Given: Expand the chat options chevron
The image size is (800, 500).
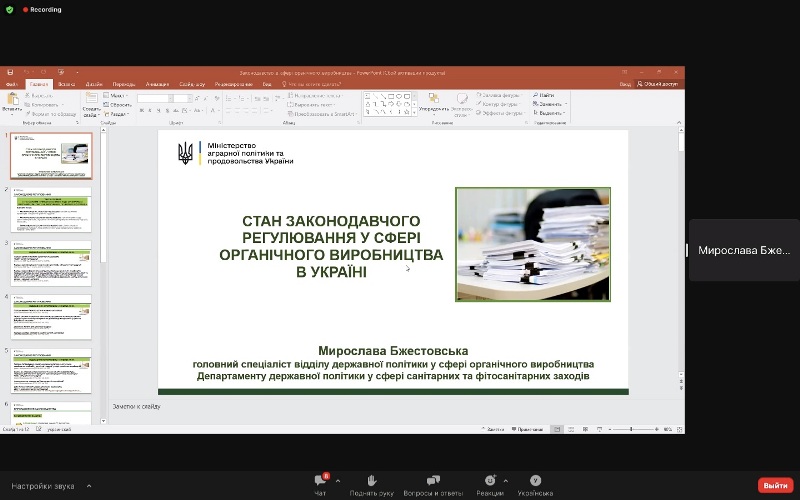Looking at the screenshot, I should [x=338, y=481].
